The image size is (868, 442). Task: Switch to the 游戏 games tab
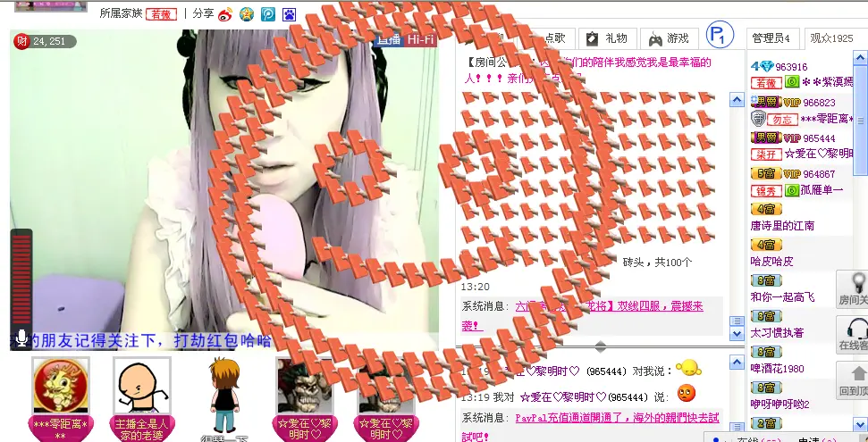[670, 38]
